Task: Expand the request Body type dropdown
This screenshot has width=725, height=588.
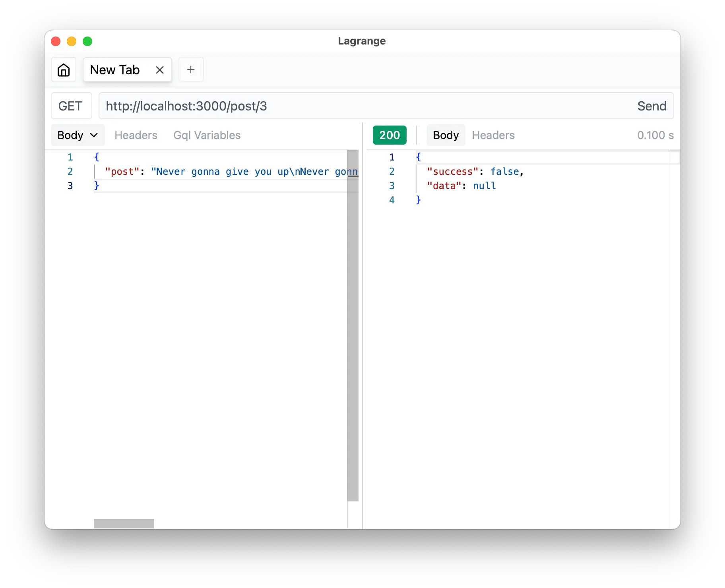Action: pos(78,135)
